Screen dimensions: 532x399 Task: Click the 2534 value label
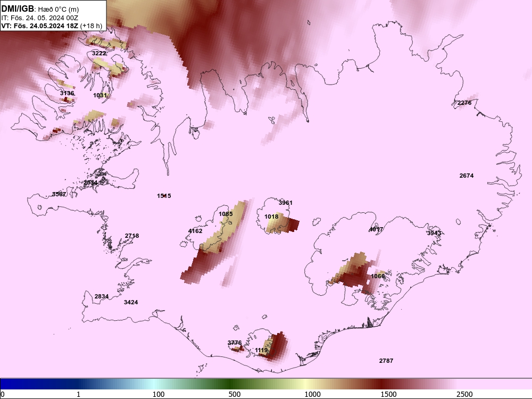pyautogui.click(x=90, y=182)
